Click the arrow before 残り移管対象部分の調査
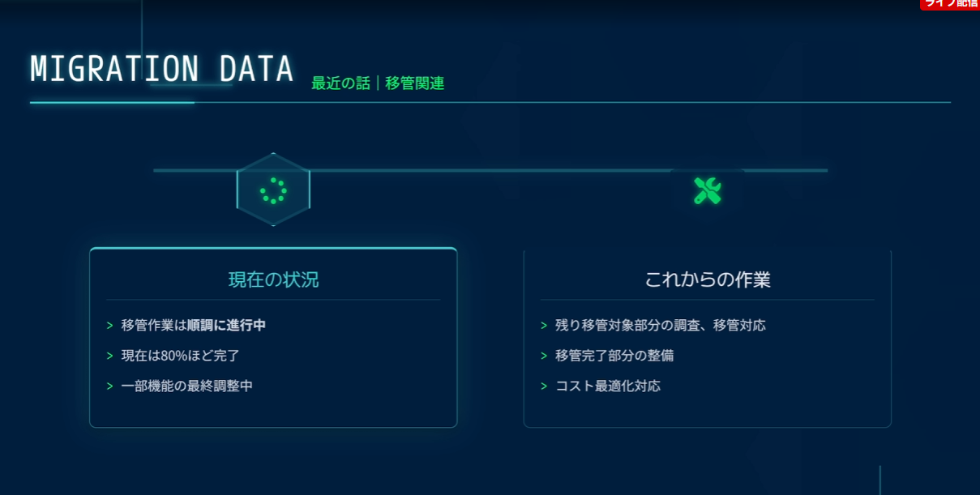This screenshot has height=495, width=980. tap(544, 326)
